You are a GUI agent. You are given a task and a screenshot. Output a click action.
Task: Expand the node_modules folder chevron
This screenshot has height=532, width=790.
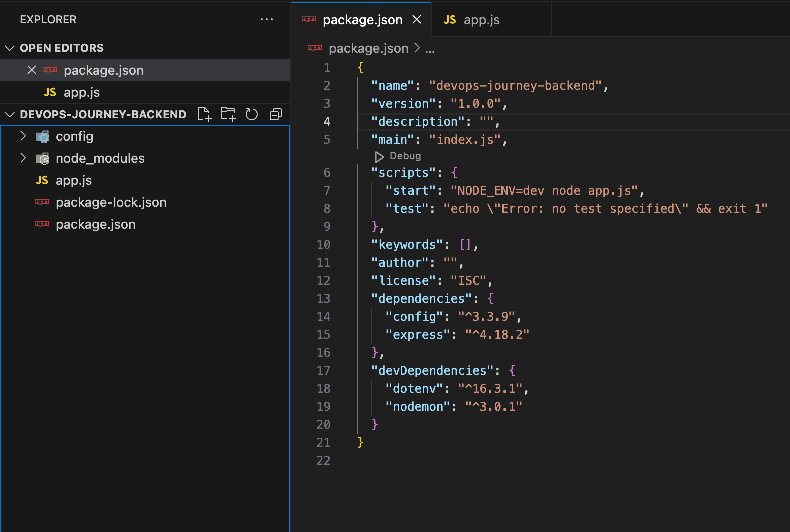click(23, 158)
